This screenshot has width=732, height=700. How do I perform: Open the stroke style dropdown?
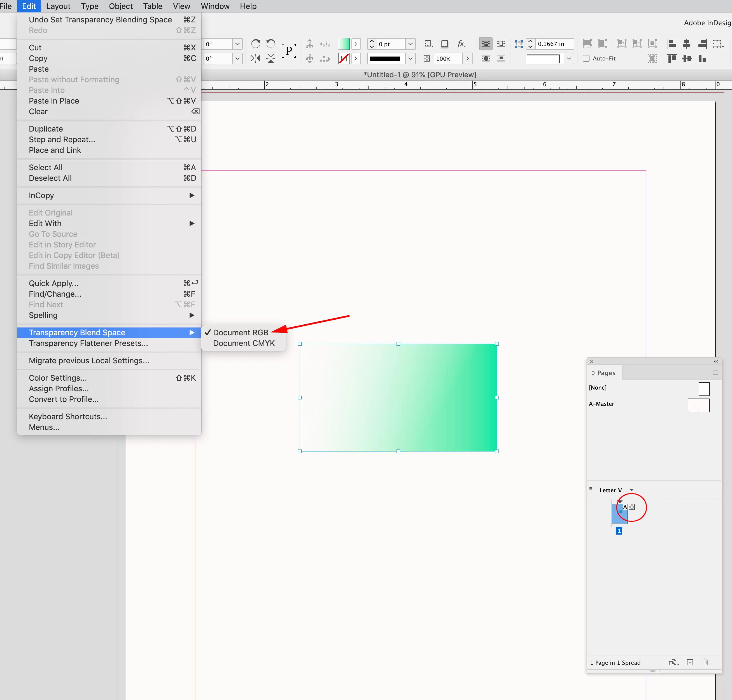[410, 58]
